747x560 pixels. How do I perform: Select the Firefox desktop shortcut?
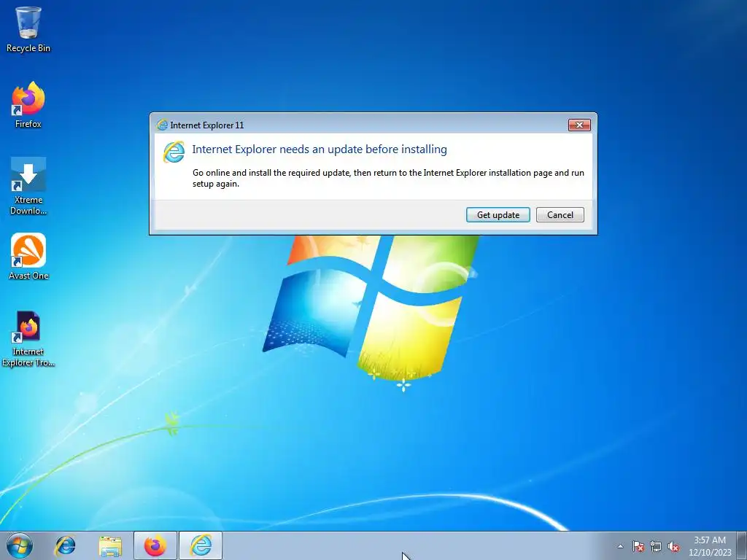pyautogui.click(x=28, y=105)
